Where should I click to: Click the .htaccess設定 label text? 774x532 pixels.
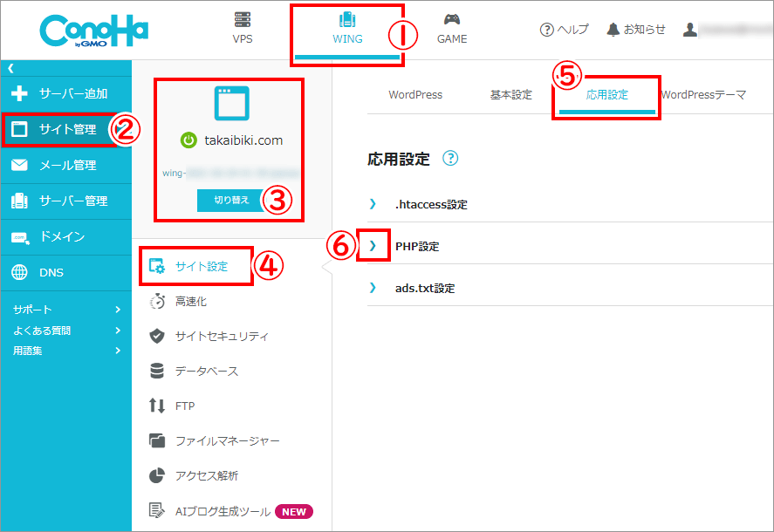coord(431,204)
